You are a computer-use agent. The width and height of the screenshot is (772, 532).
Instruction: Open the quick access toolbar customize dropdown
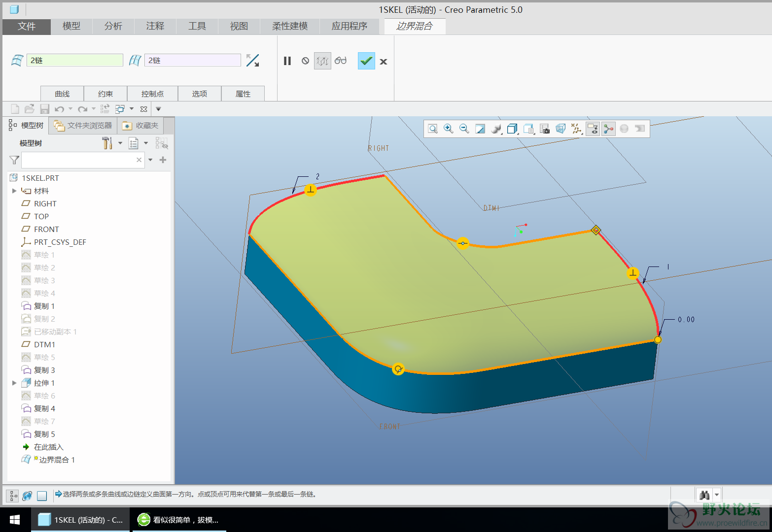click(x=158, y=109)
